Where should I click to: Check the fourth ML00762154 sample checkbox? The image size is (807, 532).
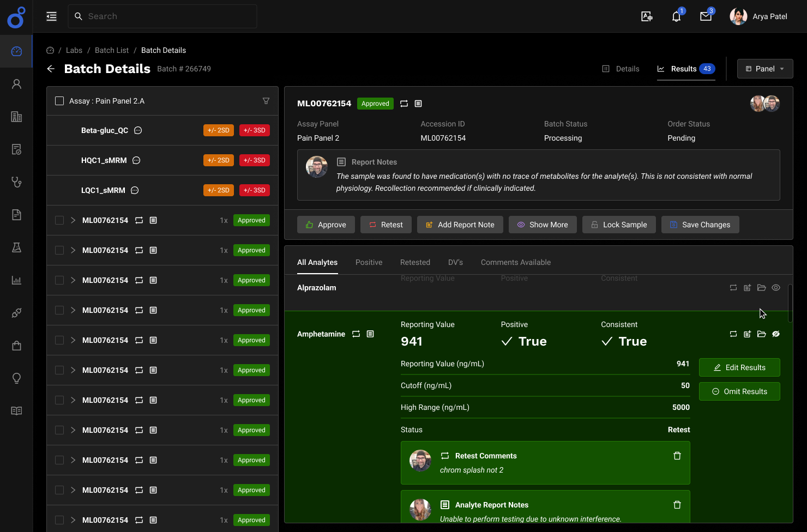point(59,310)
